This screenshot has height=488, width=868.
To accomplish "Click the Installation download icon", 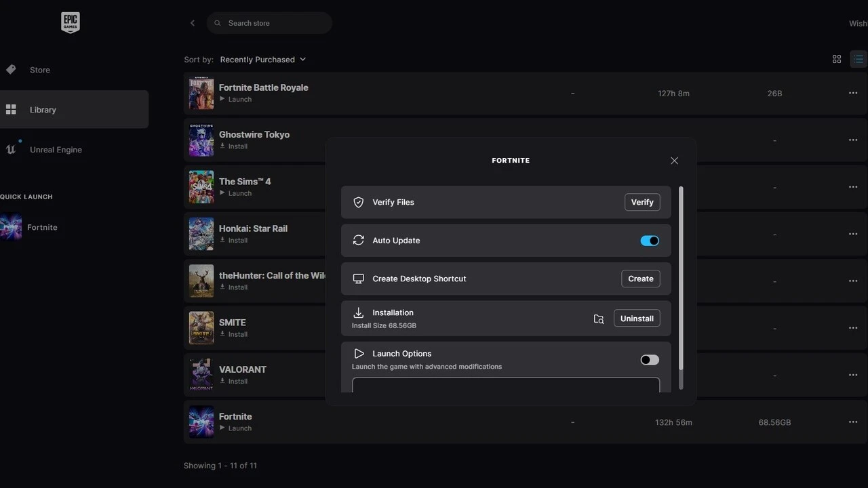I will pyautogui.click(x=359, y=312).
